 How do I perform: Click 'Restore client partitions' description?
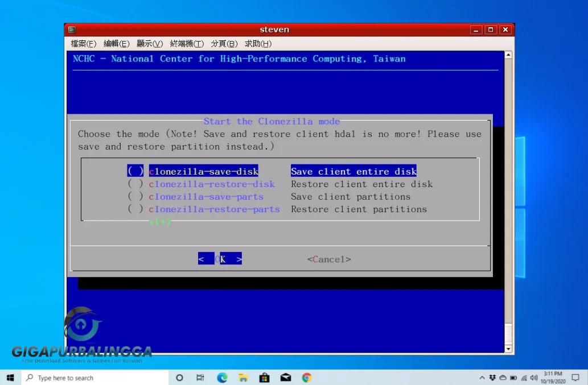coord(359,209)
